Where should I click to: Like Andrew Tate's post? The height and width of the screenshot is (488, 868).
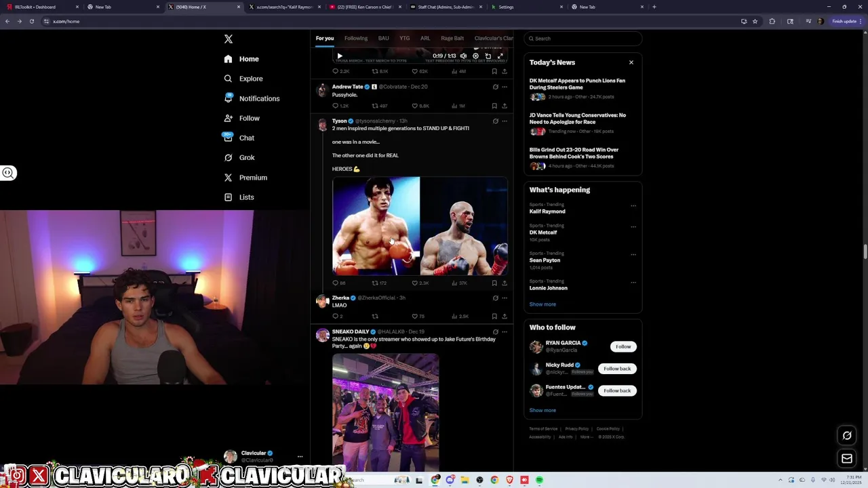pyautogui.click(x=414, y=106)
